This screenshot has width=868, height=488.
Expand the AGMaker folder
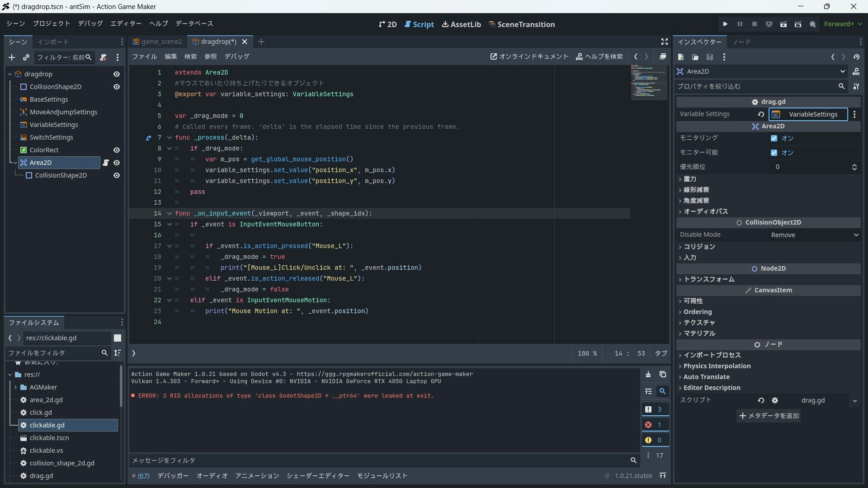[x=16, y=387]
